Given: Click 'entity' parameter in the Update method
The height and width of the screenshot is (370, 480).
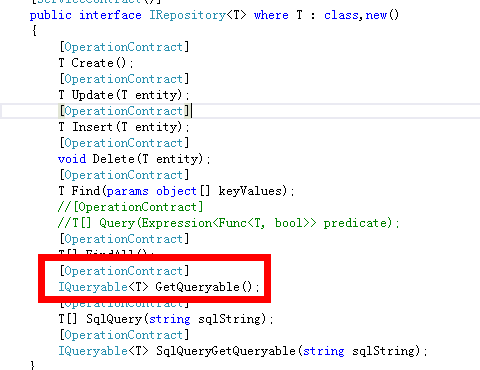Looking at the screenshot, I should click(156, 95).
